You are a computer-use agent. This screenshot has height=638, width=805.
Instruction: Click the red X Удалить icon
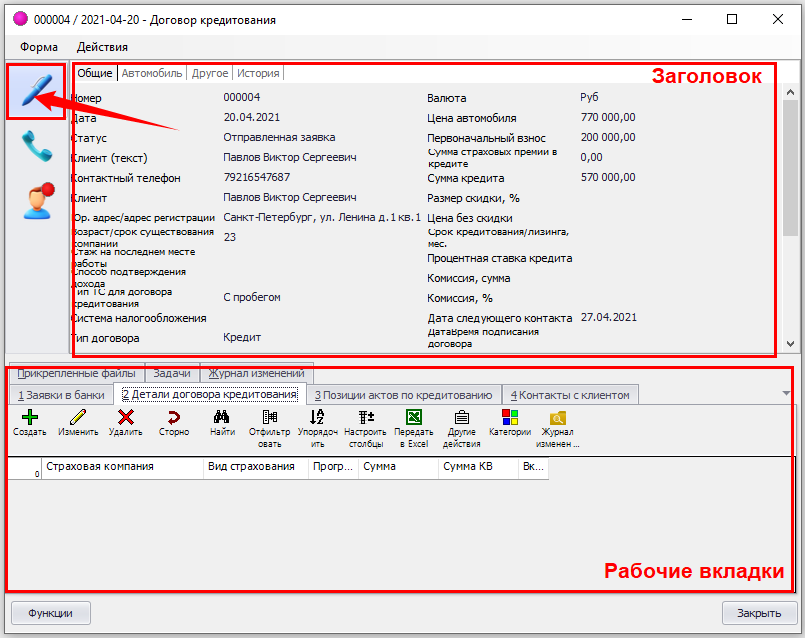[125, 417]
